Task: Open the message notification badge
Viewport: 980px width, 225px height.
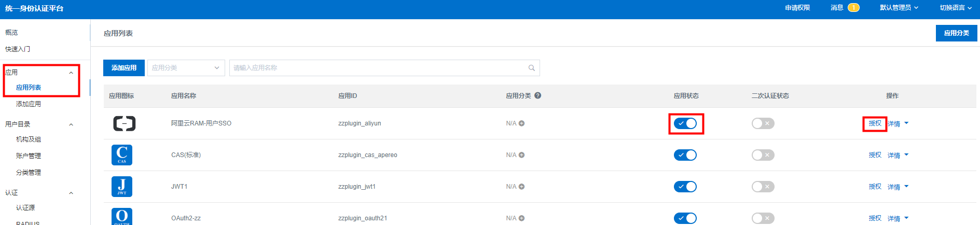Action: click(853, 8)
